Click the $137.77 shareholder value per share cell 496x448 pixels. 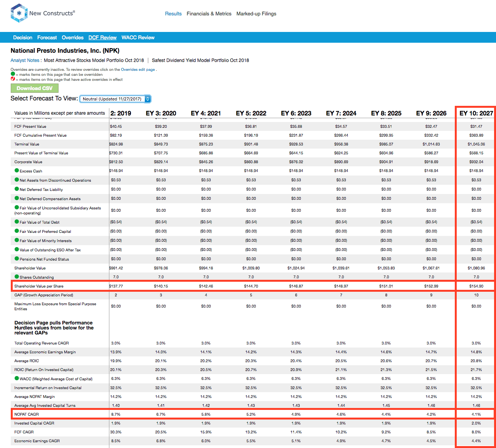click(x=116, y=286)
